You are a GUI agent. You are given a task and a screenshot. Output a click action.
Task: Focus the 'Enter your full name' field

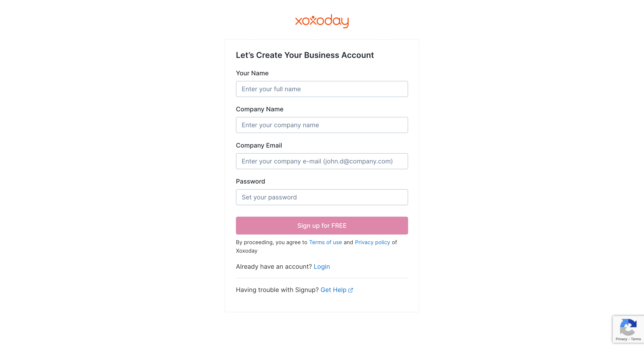click(x=322, y=89)
